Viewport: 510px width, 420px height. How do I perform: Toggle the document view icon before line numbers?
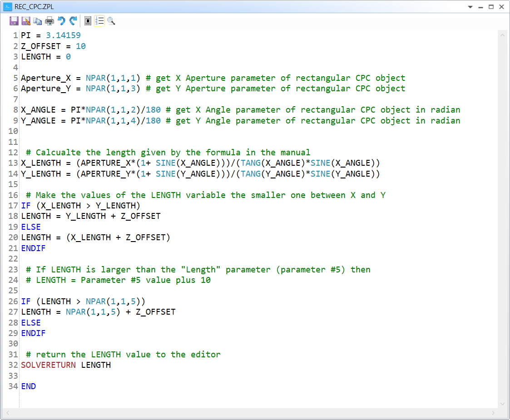(x=88, y=21)
